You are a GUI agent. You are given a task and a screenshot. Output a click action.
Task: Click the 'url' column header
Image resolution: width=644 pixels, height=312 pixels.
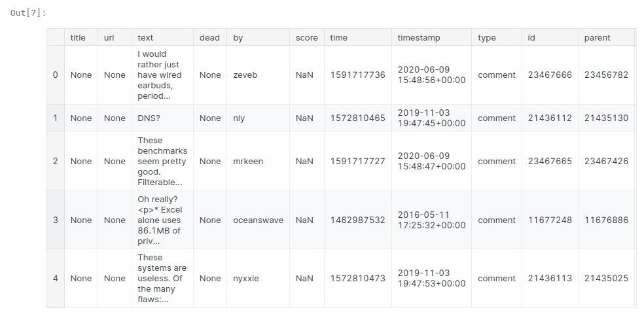(x=109, y=38)
